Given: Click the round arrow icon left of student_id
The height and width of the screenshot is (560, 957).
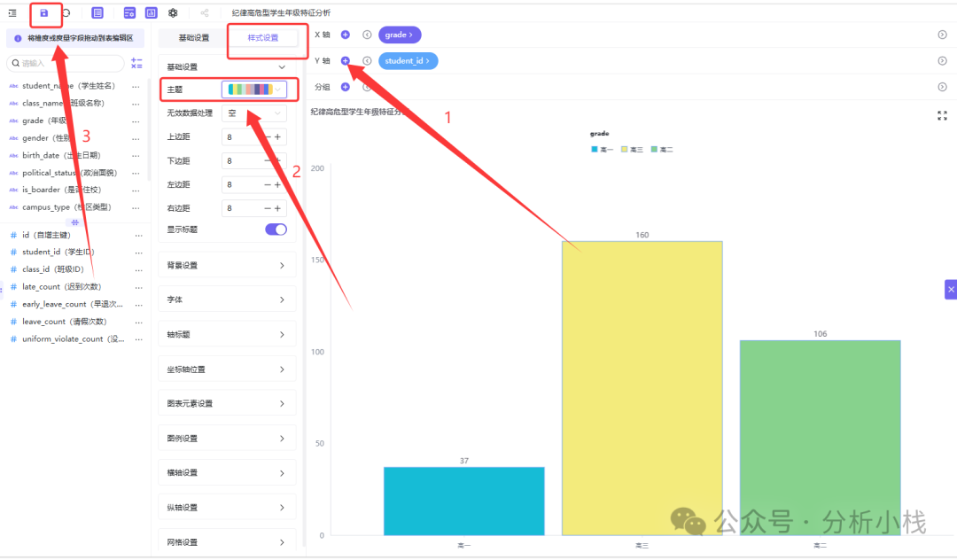Looking at the screenshot, I should coord(367,60).
